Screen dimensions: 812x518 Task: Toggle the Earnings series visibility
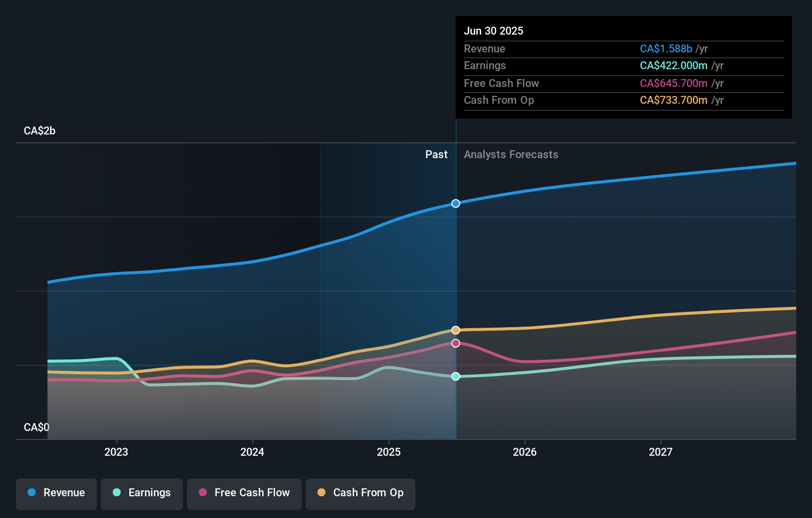[x=142, y=493]
